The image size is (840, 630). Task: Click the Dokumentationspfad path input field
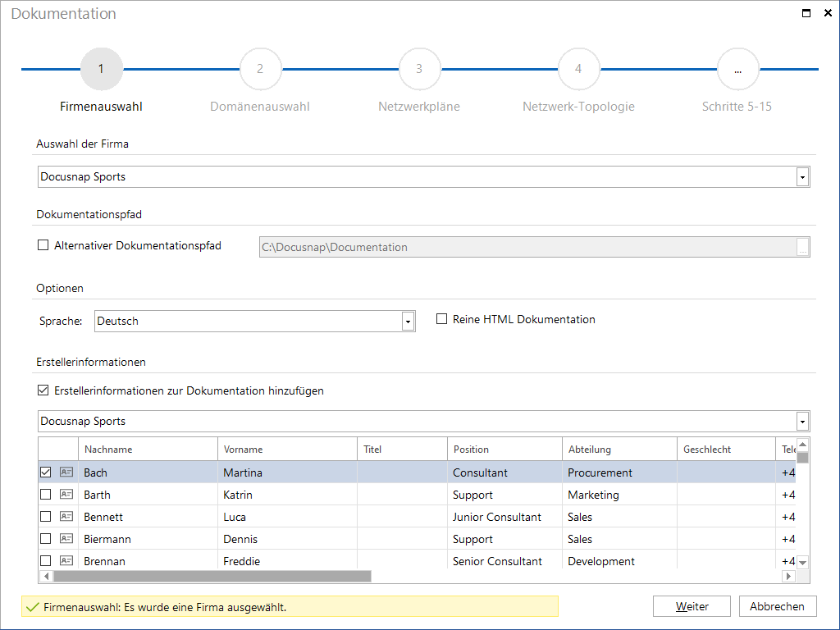pyautogui.click(x=534, y=247)
